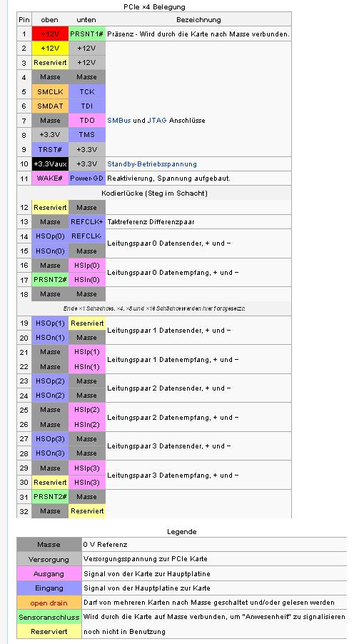Viewport: 364px width, 644px height.
Task: Select the PRSNT2# cell in pin 31 row
Action: [x=50, y=497]
